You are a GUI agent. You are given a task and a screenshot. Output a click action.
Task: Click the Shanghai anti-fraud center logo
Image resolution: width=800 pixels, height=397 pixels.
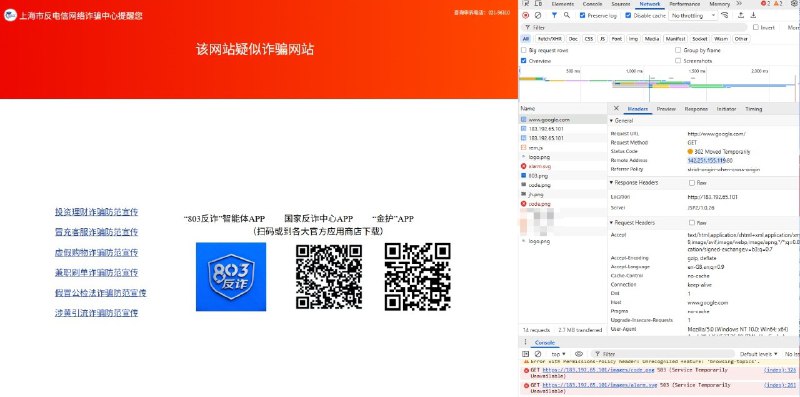(10, 15)
